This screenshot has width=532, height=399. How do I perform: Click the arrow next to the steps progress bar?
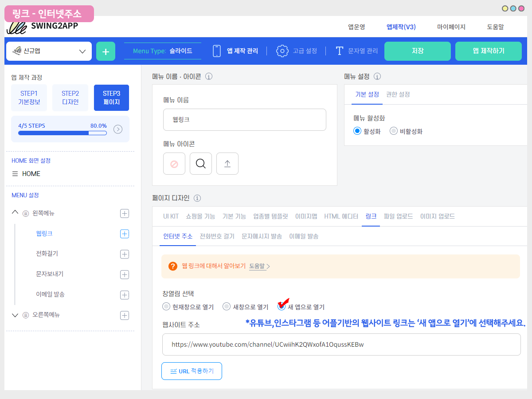point(118,129)
